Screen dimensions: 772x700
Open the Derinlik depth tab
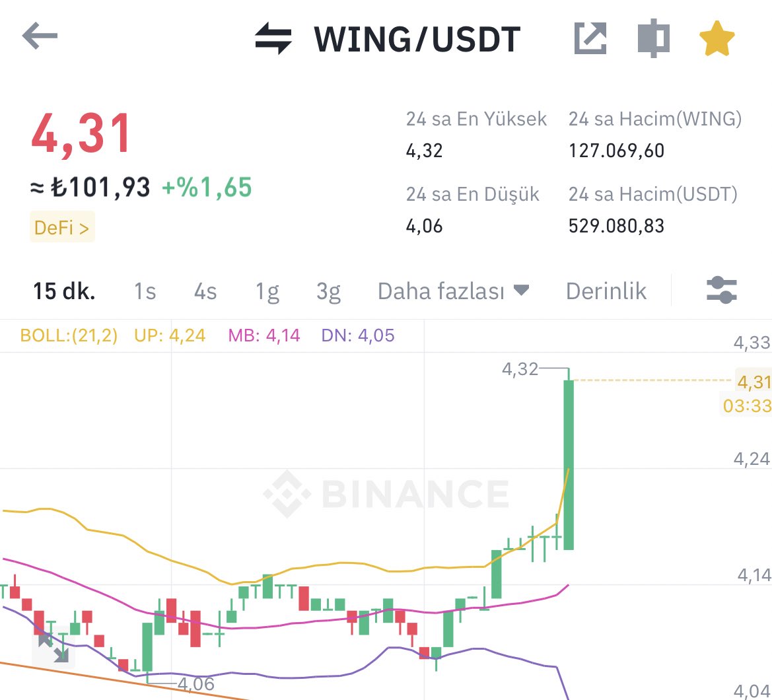[606, 291]
